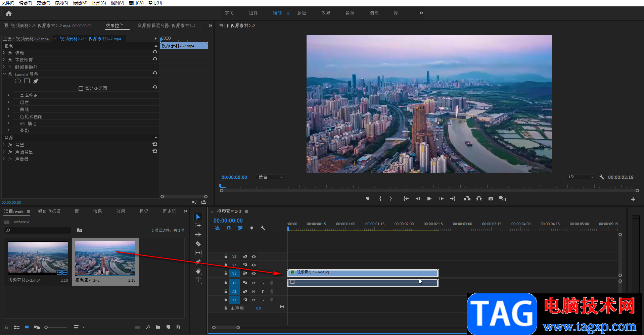Open the 音频剪辑混合器 tab
Screen dimensions: 644x335
[167, 26]
